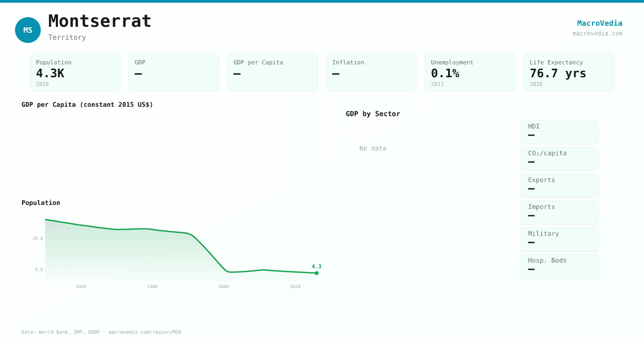This screenshot has width=644, height=338.
Task: Click the Inflation stat card
Action: (x=371, y=72)
